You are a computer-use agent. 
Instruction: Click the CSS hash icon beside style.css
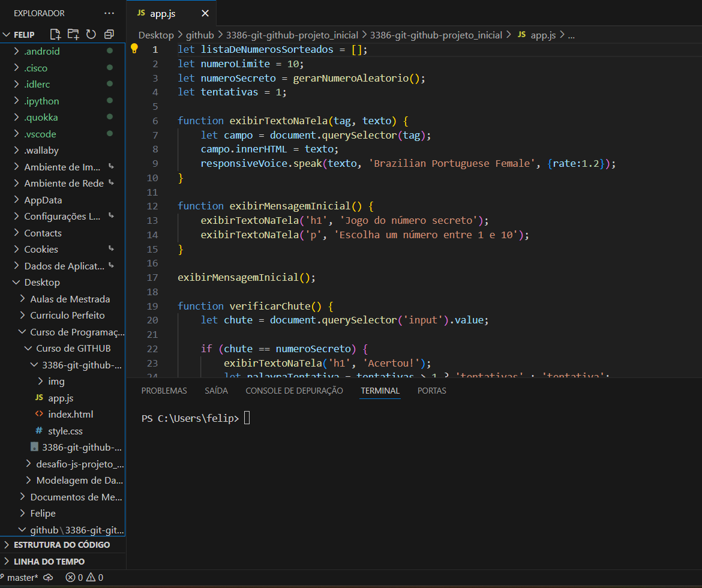click(x=39, y=431)
